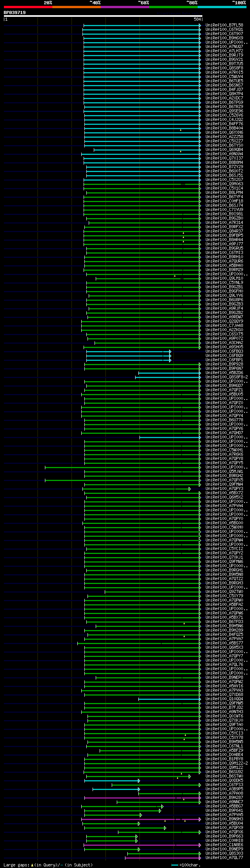The image size is (250, 868).
Task: Click the red 20% identity legend segment
Action: click(x=28, y=7)
